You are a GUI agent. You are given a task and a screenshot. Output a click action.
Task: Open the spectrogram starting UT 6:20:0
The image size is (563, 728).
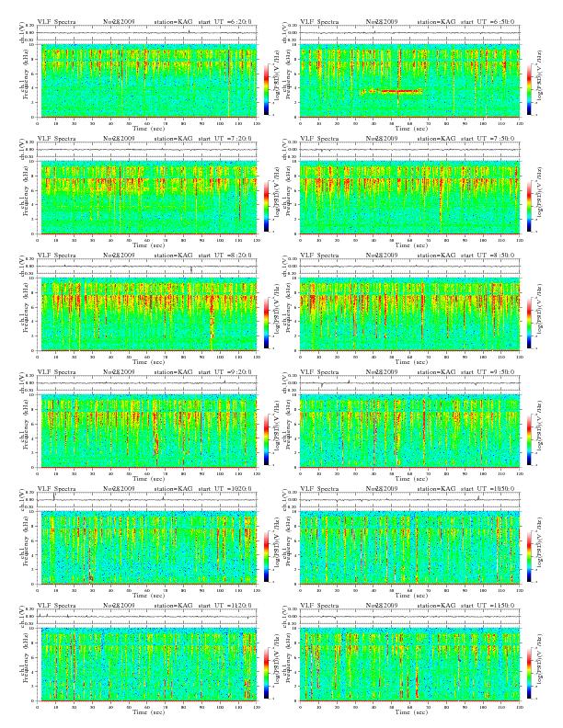tap(147, 81)
